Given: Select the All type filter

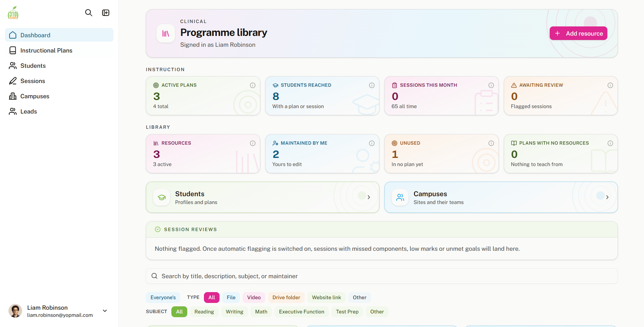Looking at the screenshot, I should tap(212, 298).
